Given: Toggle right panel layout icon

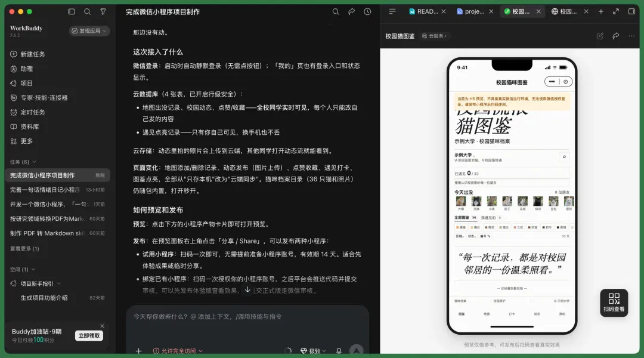Looking at the screenshot, I should [x=631, y=11].
